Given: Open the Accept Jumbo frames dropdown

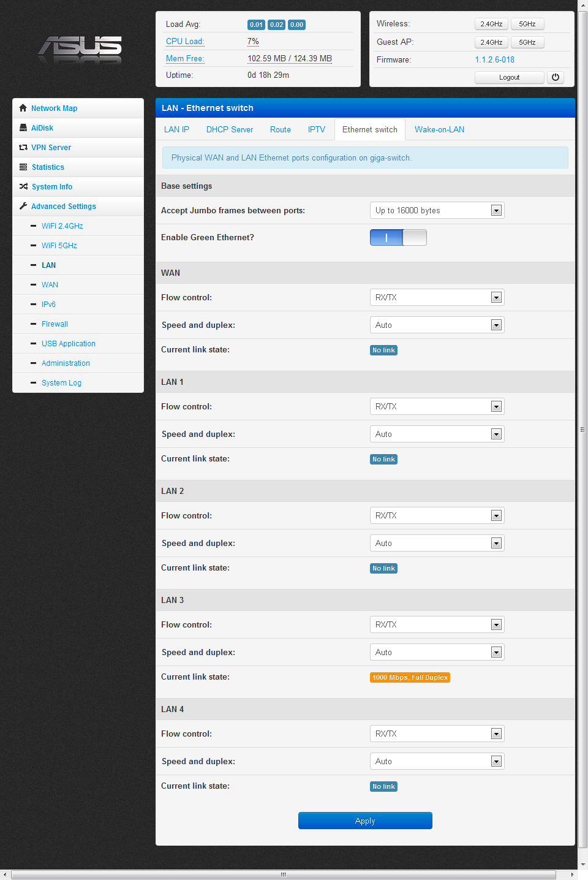Looking at the screenshot, I should (437, 211).
